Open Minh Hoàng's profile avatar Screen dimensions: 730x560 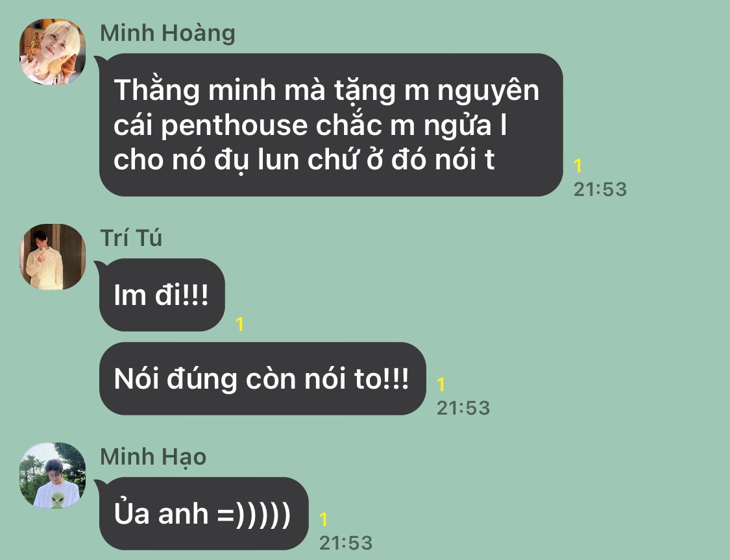pyautogui.click(x=52, y=52)
